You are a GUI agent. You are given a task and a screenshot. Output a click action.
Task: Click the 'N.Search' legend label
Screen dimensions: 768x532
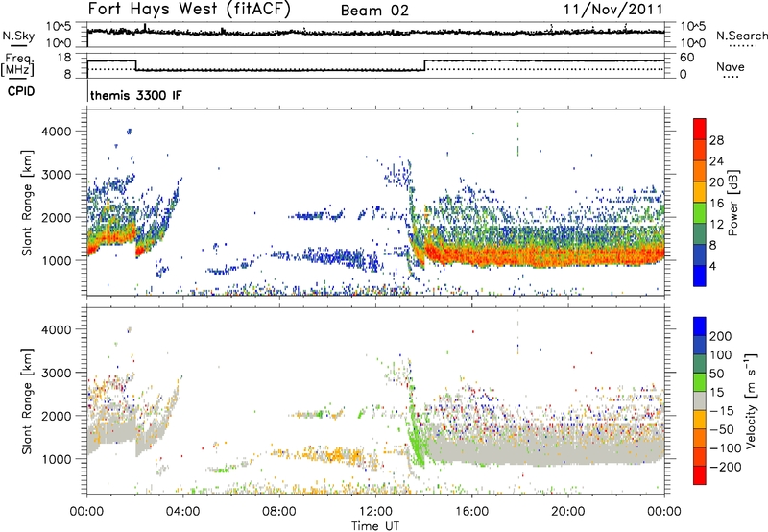coord(741,36)
